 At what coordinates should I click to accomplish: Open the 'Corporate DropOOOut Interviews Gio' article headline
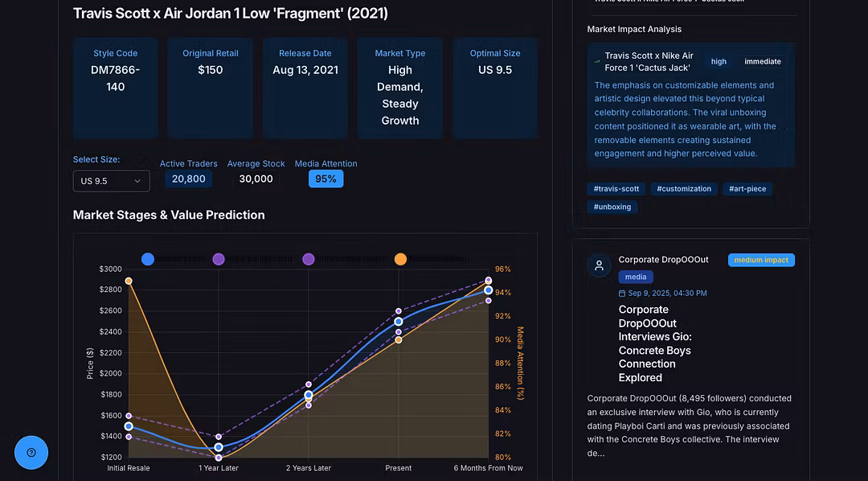point(655,343)
